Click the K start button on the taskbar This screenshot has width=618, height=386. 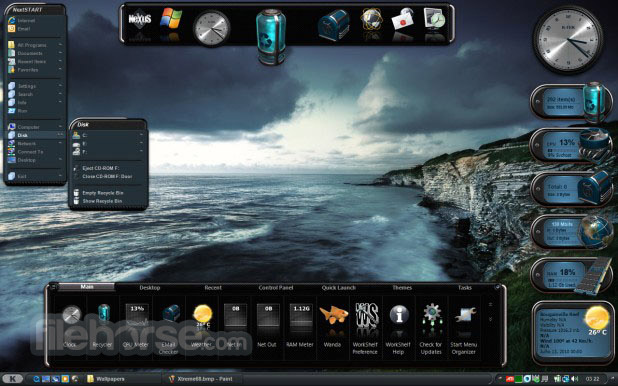[13, 379]
